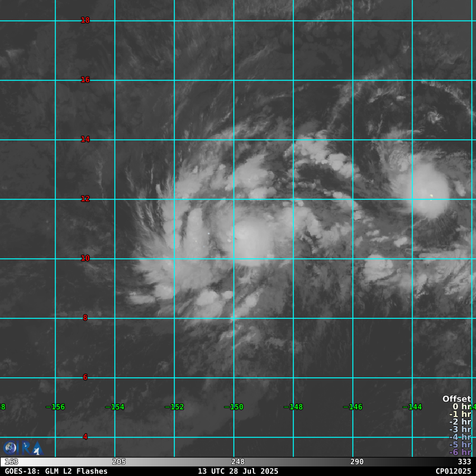The width and height of the screenshot is (476, 476).
Task: Click the 248 value on the colorbar
Action: click(x=238, y=462)
